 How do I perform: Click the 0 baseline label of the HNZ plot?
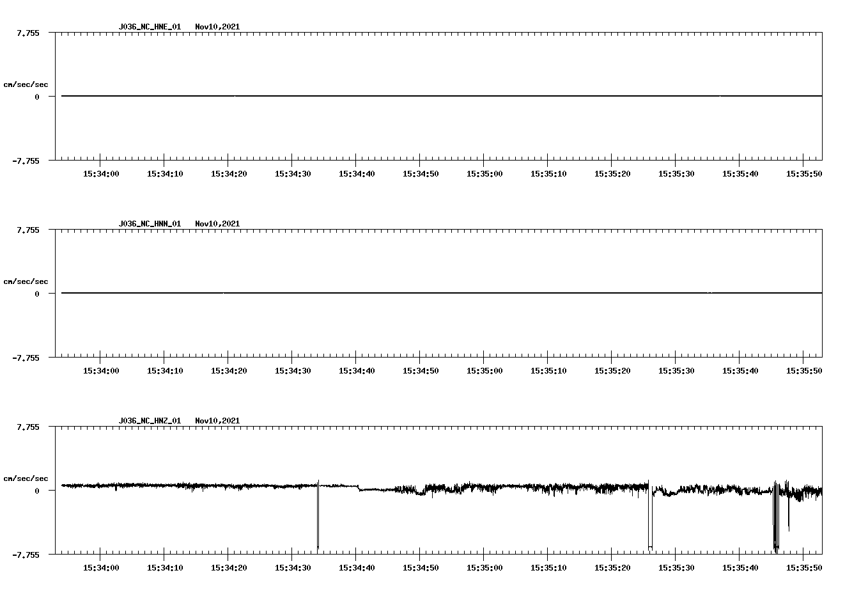point(37,491)
